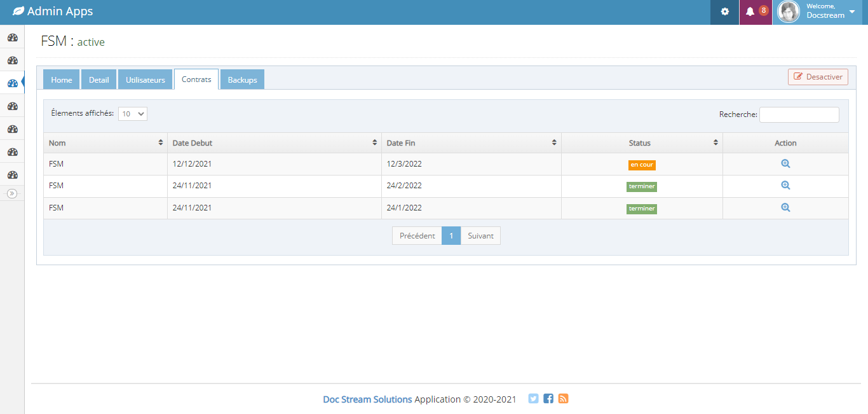Go to Suivant page
Screen dimensions: 868x414
(x=480, y=236)
